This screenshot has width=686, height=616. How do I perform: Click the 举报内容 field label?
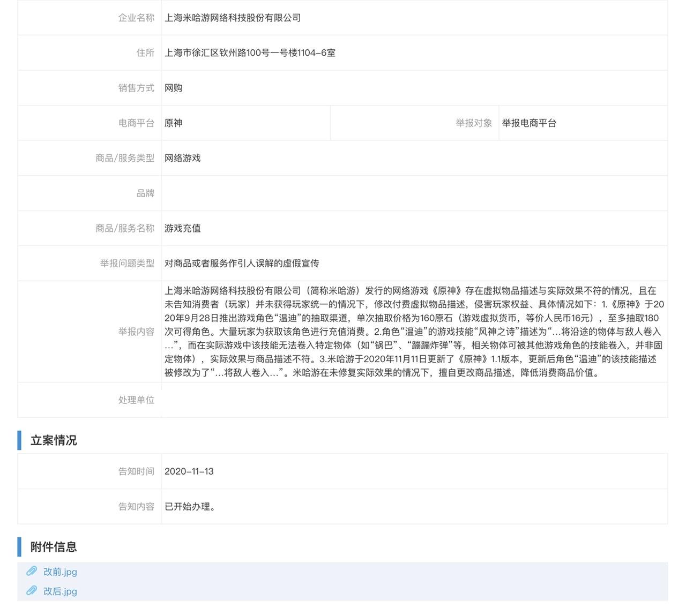click(x=136, y=332)
